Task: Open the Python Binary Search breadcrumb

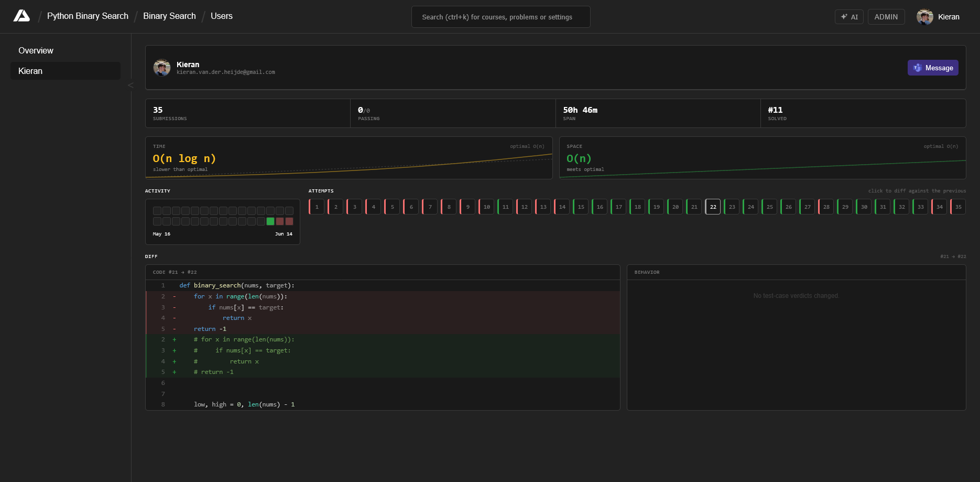Action: click(x=88, y=16)
